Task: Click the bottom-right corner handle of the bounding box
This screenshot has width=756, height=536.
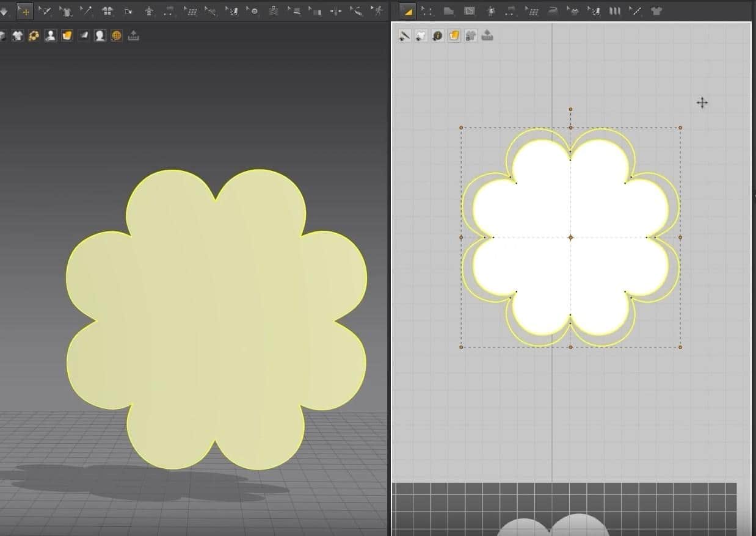Action: tap(680, 347)
